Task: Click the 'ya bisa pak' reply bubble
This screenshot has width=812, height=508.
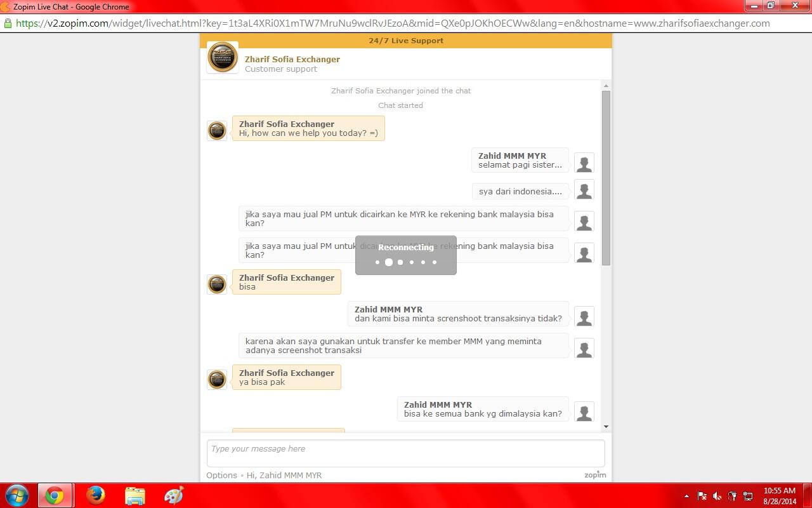Action: [287, 377]
